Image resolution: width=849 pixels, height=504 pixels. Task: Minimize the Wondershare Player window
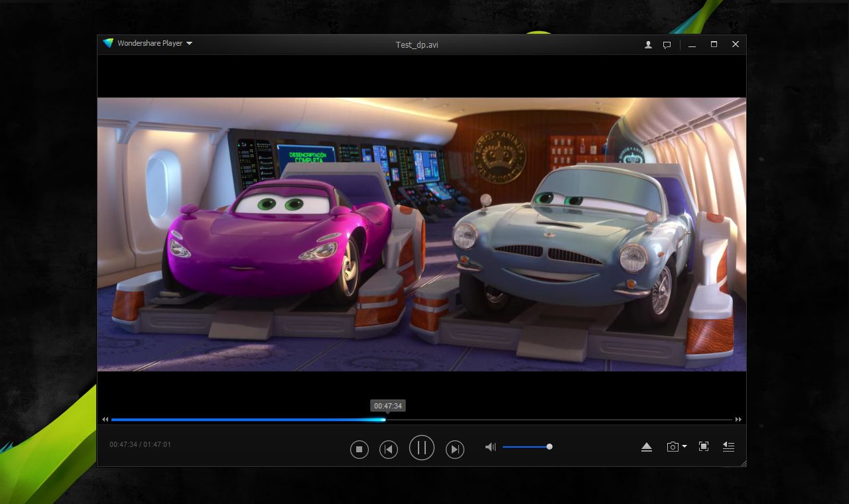(x=692, y=45)
